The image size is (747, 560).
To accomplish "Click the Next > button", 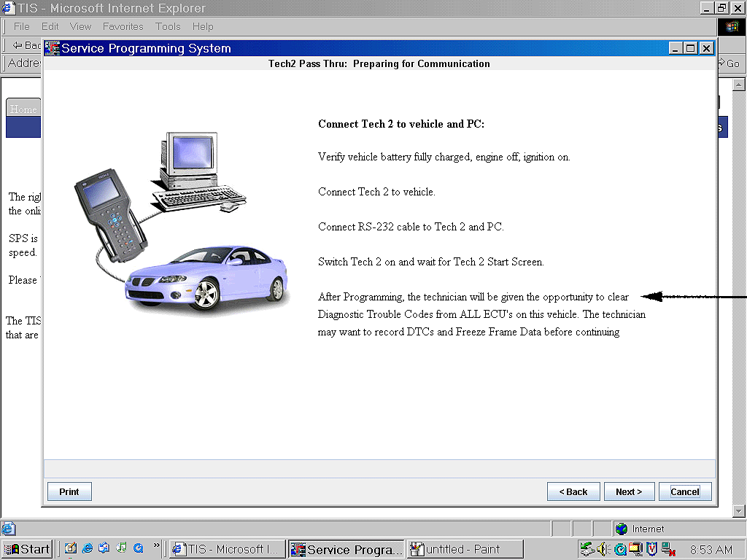I will click(x=628, y=491).
